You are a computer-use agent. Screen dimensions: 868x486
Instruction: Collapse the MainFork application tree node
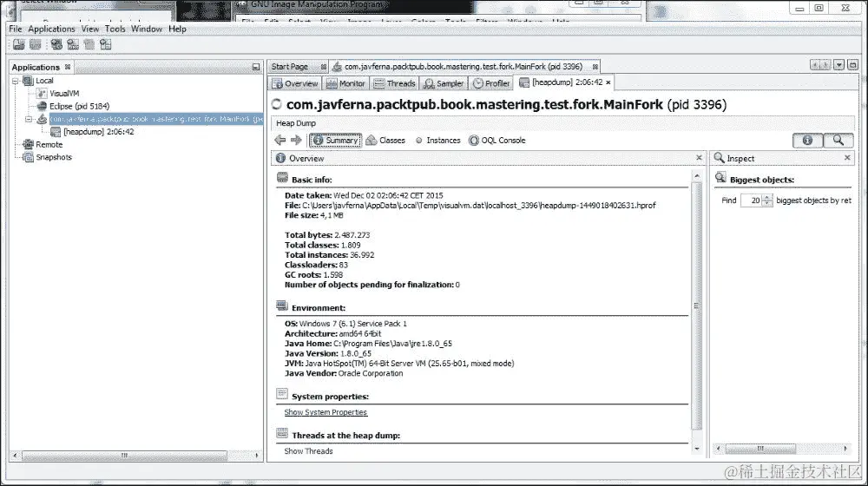coord(29,119)
